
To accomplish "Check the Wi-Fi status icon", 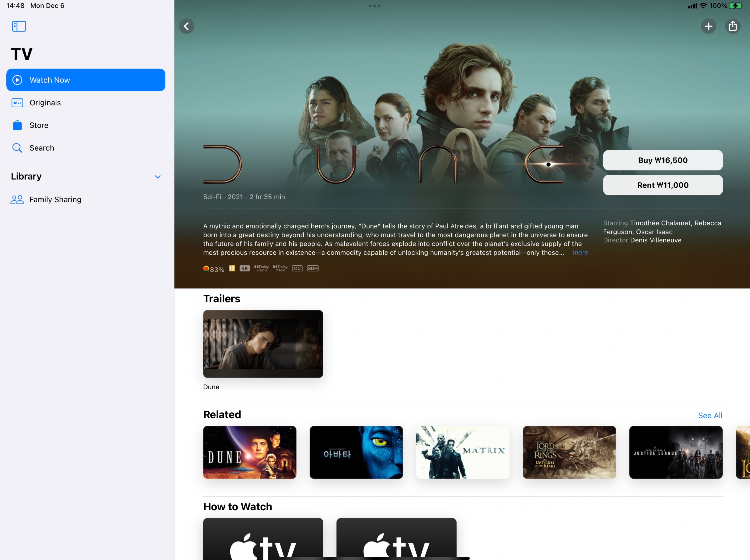I will pyautogui.click(x=703, y=6).
